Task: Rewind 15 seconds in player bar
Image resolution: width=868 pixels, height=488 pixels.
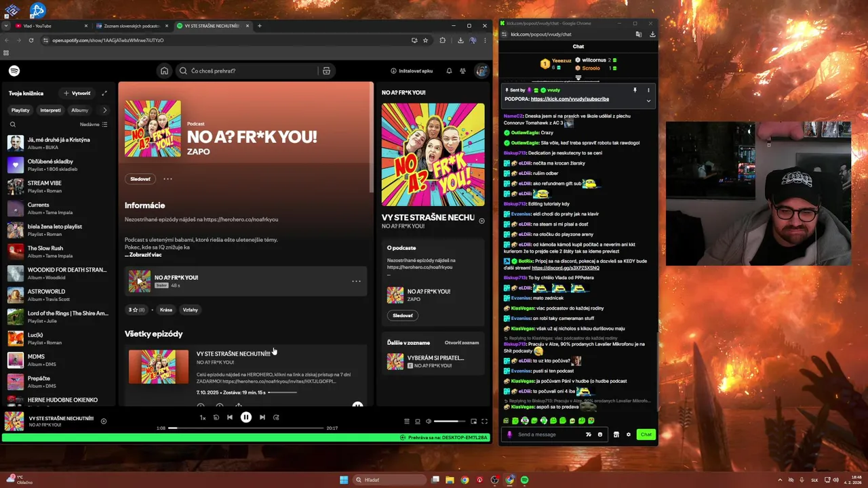Action: (216, 418)
